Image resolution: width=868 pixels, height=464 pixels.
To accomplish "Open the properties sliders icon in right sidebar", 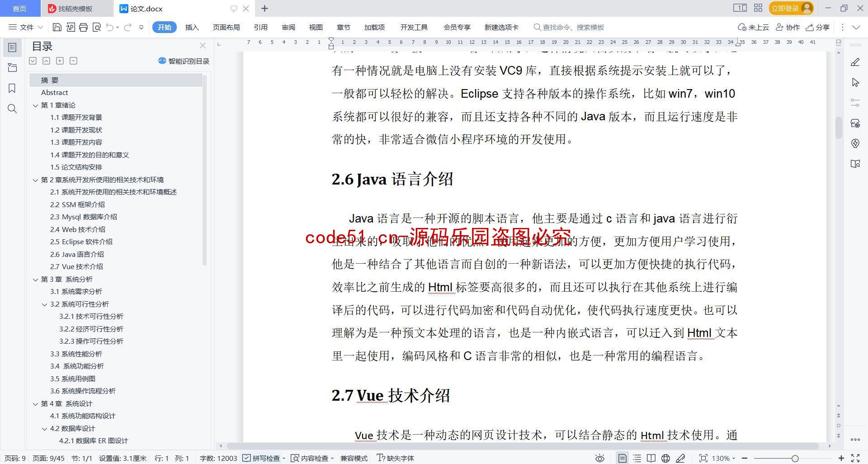I will [855, 103].
